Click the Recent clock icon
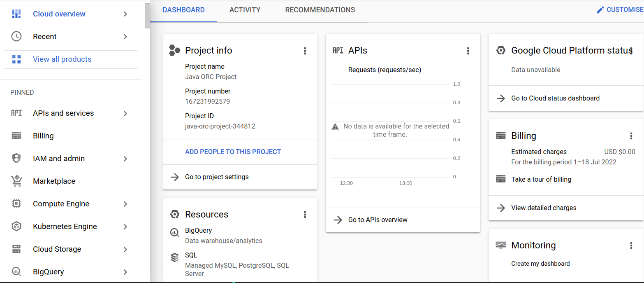 [x=16, y=36]
